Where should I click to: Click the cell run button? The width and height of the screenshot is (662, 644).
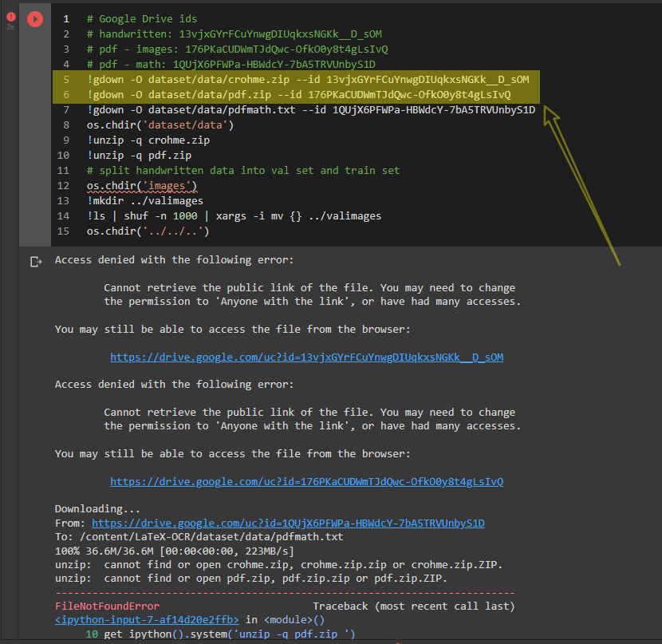click(34, 18)
